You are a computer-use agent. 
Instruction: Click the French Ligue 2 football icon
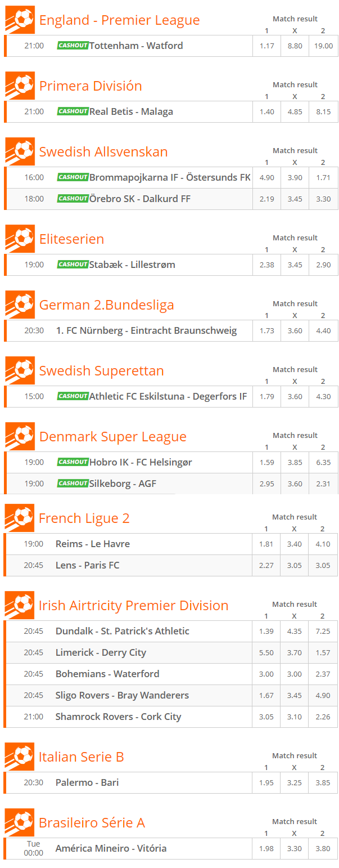tap(20, 518)
